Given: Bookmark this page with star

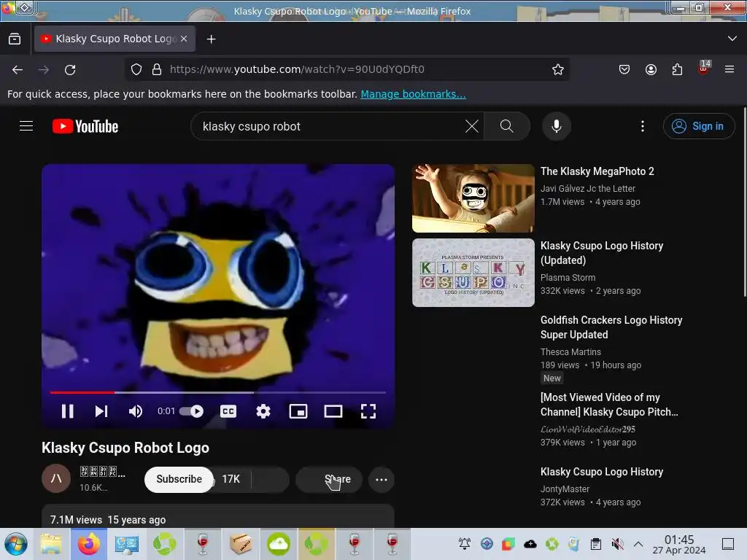Looking at the screenshot, I should (x=558, y=69).
